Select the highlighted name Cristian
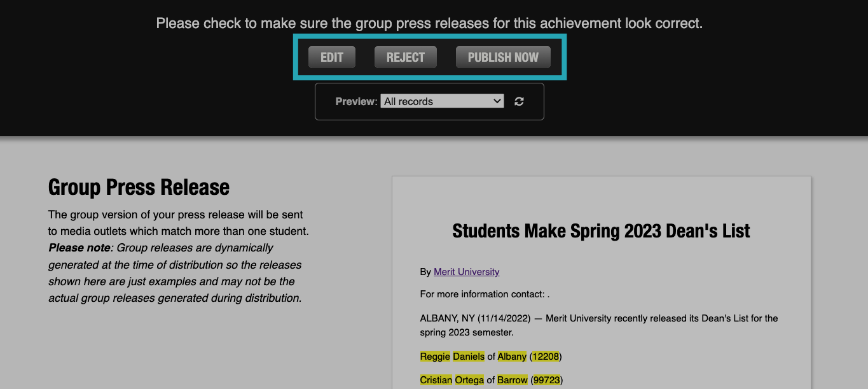The width and height of the screenshot is (868, 389). coord(435,379)
